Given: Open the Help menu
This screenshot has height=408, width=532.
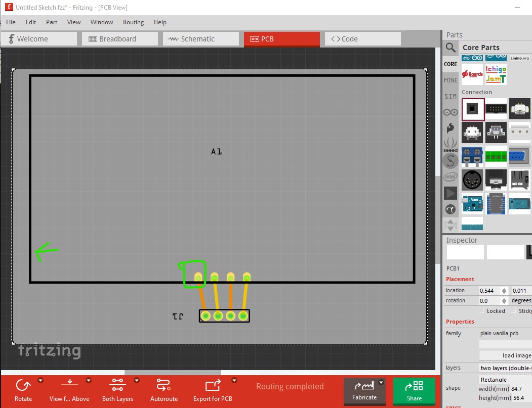Looking at the screenshot, I should 160,22.
